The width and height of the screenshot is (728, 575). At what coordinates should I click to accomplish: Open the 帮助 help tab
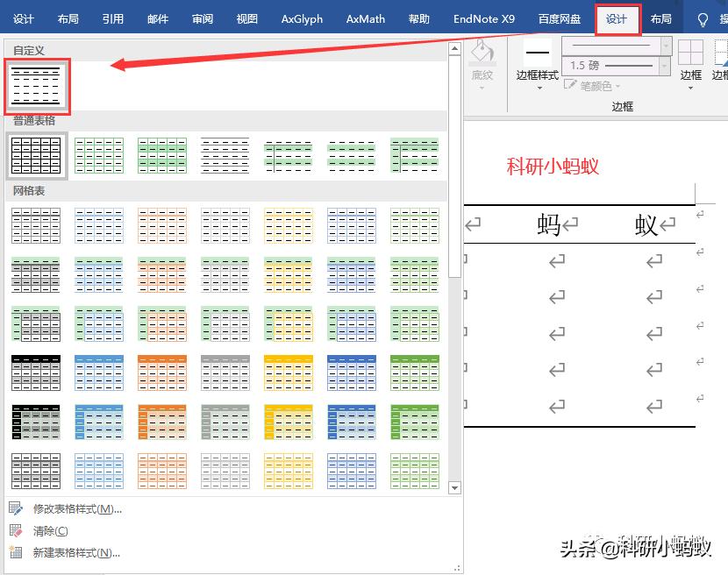click(418, 19)
